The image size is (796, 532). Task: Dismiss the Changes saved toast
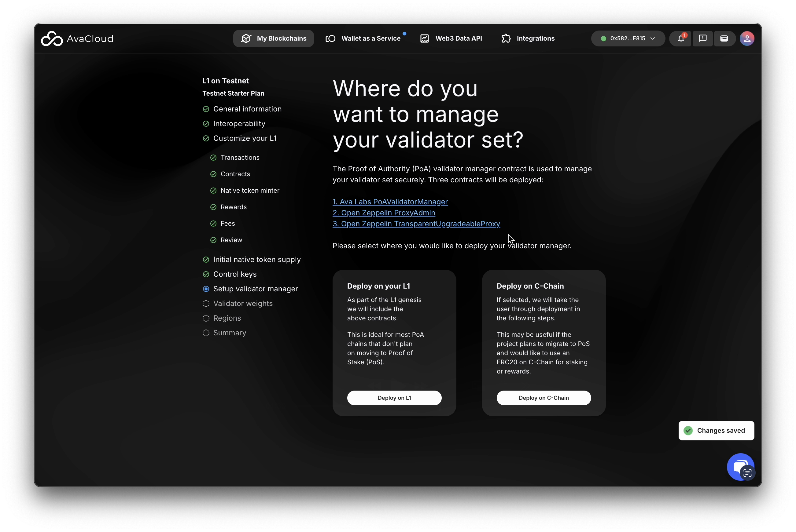pyautogui.click(x=716, y=431)
